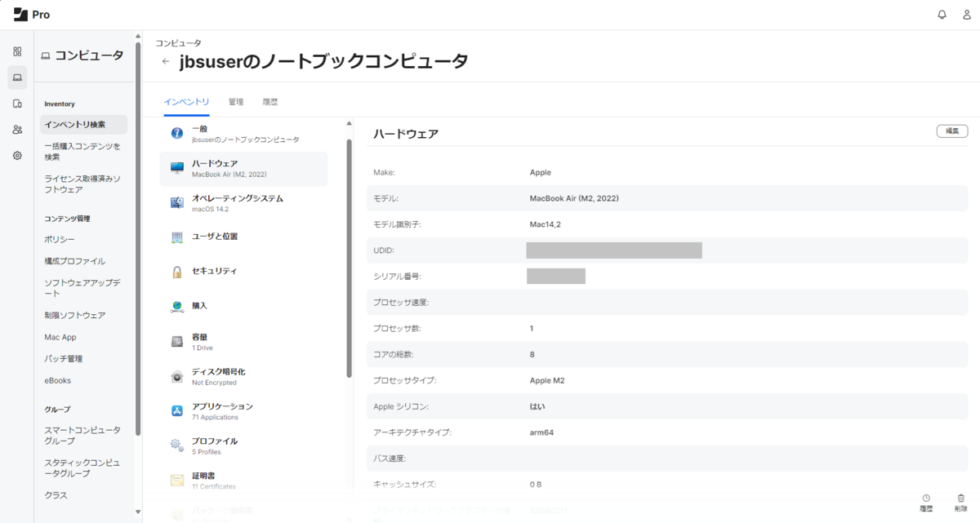980x523 pixels.
Task: Go back with the arrow beside title
Action: 166,61
